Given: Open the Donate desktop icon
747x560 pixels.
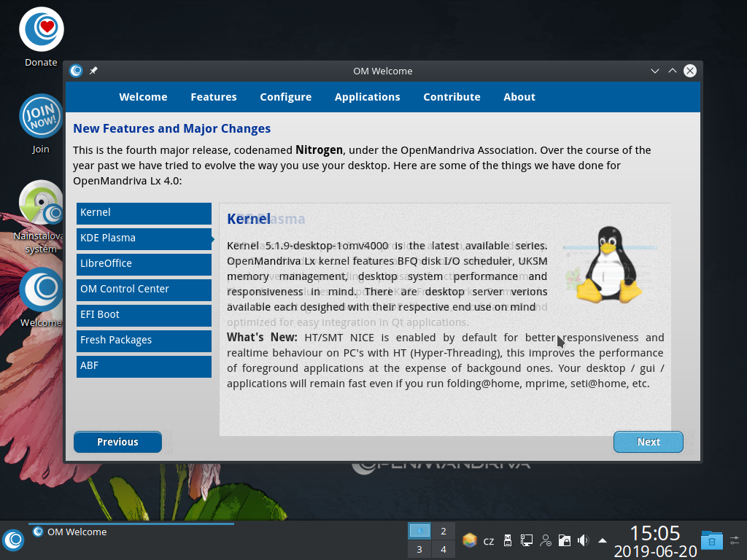Looking at the screenshot, I should point(42,36).
